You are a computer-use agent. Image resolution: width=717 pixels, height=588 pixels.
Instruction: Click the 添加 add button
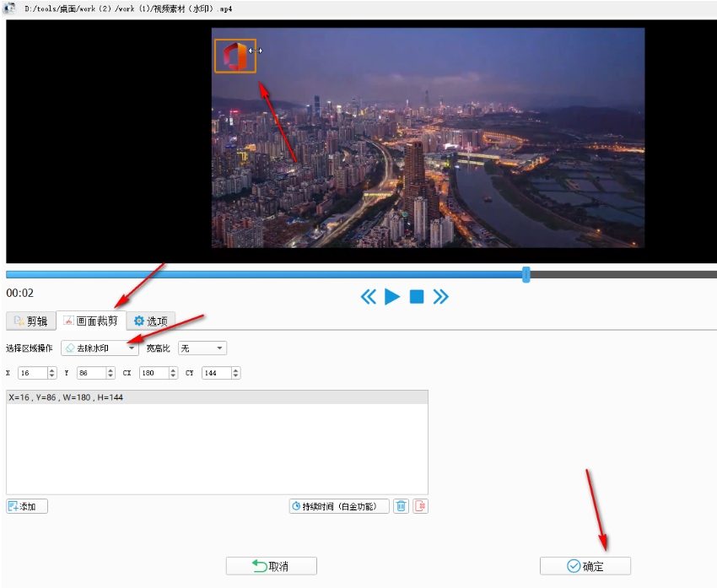coord(27,506)
